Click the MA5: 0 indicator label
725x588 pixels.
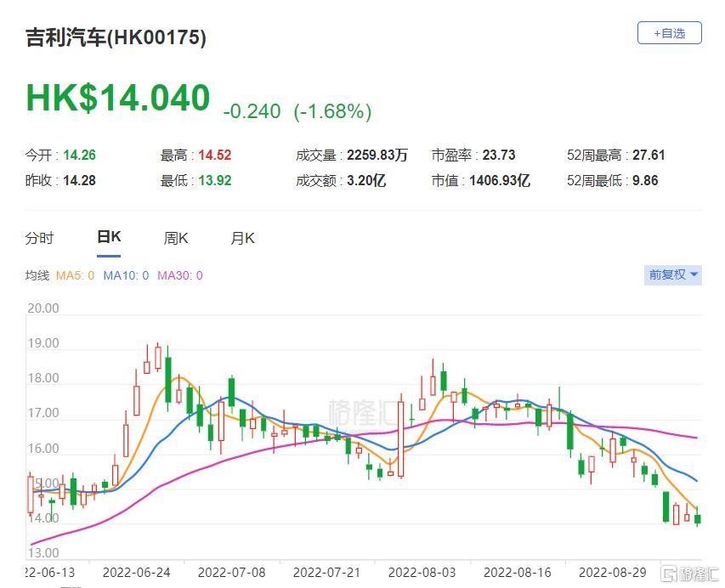(x=75, y=275)
